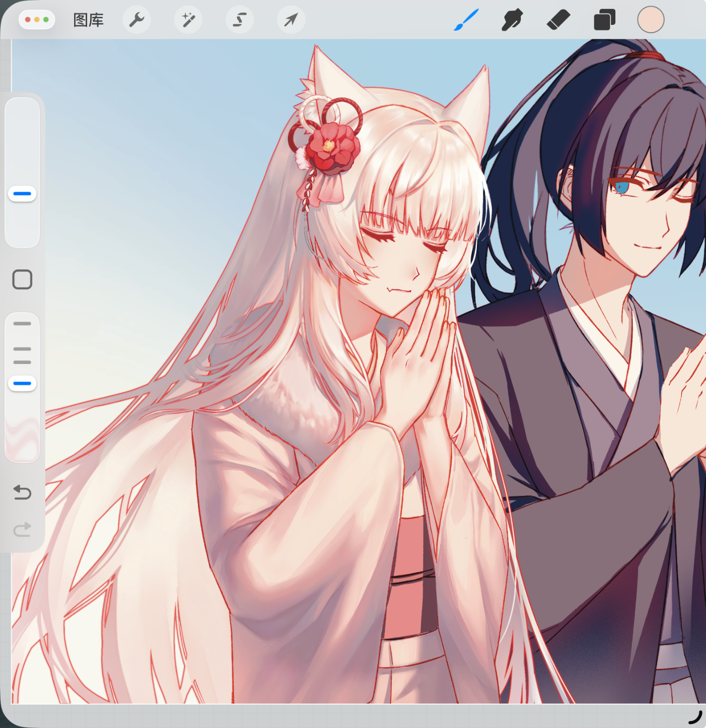Redo the undone action

[x=22, y=529]
